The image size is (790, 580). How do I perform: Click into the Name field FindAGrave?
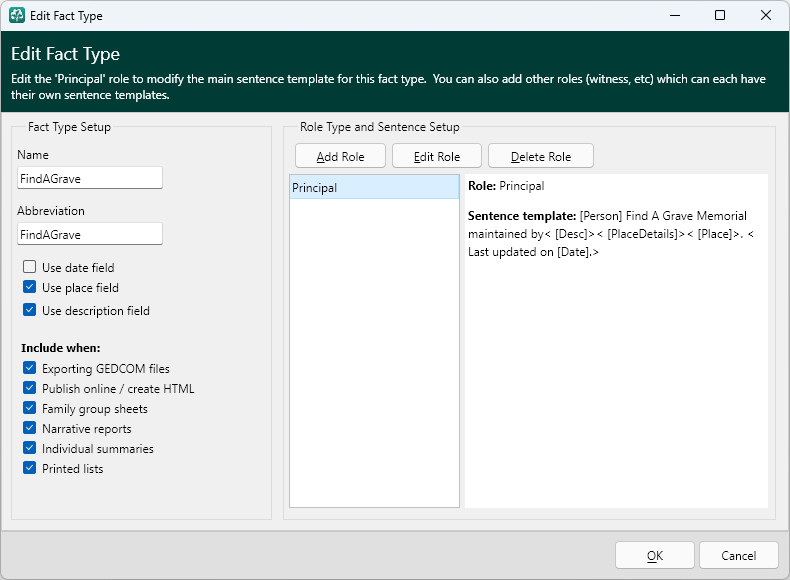click(x=90, y=178)
